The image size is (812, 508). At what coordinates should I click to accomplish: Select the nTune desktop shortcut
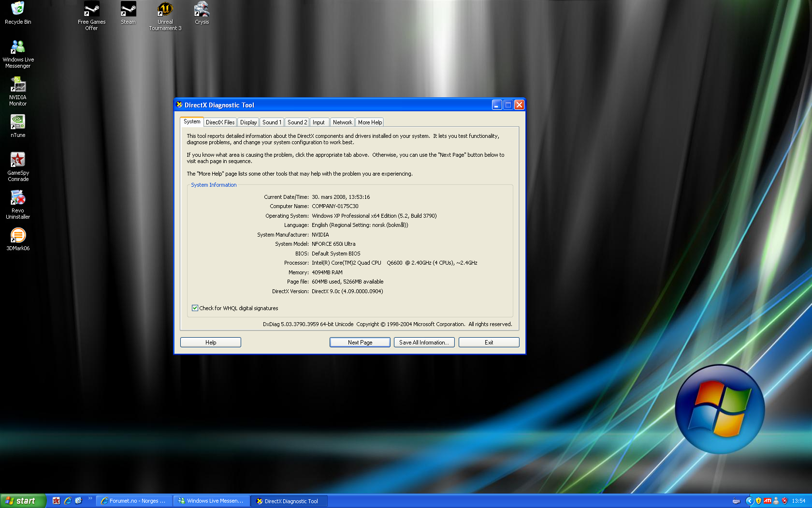[x=18, y=126]
